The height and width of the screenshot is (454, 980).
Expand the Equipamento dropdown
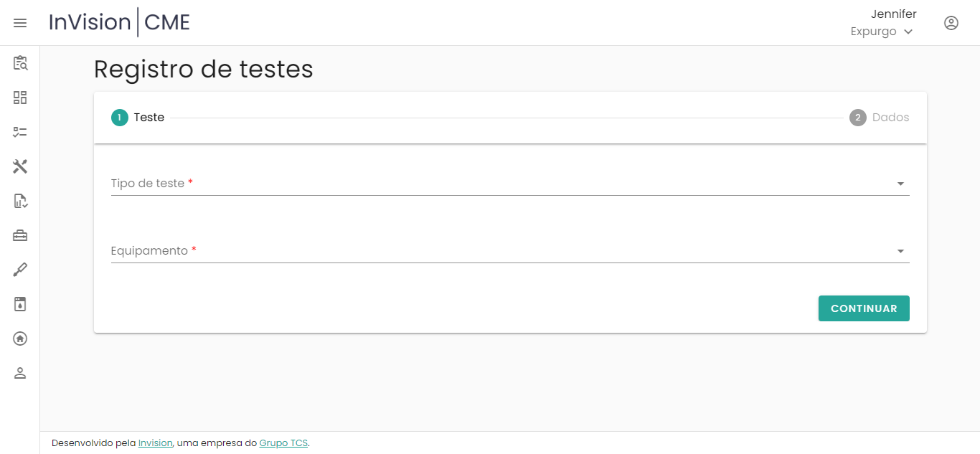point(509,251)
